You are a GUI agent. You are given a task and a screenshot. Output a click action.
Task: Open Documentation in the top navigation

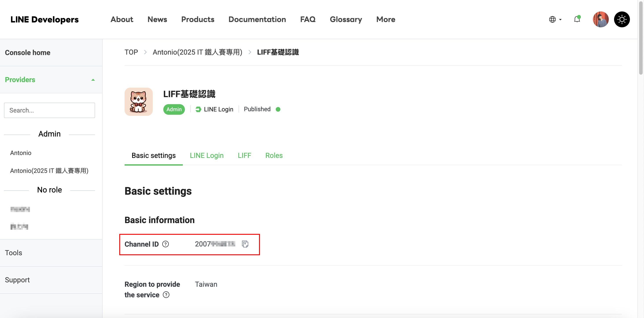pos(257,19)
